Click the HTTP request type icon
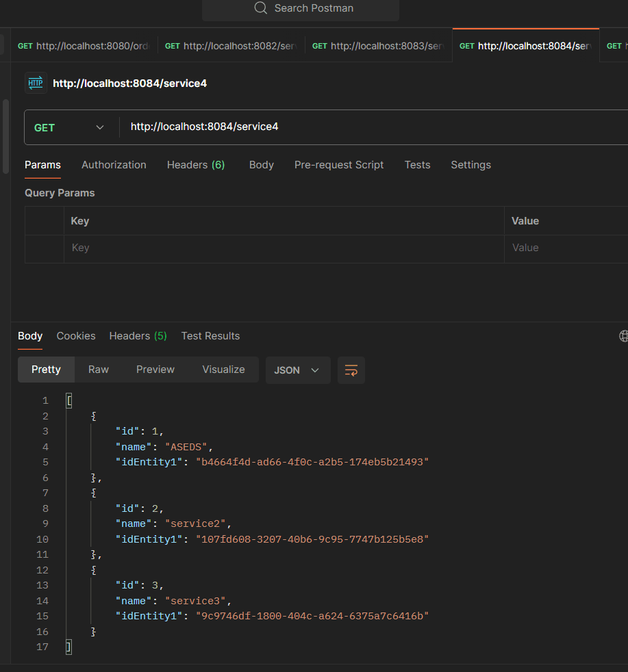Image resolution: width=628 pixels, height=672 pixels. click(x=36, y=83)
